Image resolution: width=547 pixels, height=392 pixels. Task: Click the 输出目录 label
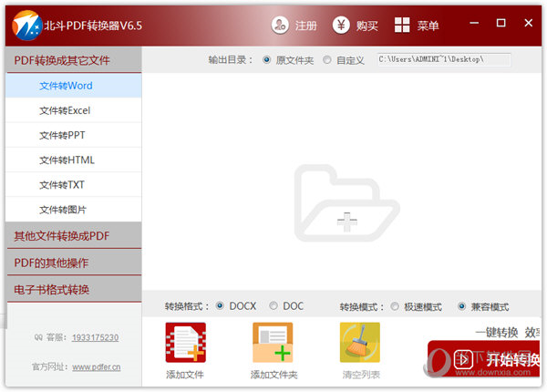pyautogui.click(x=231, y=60)
